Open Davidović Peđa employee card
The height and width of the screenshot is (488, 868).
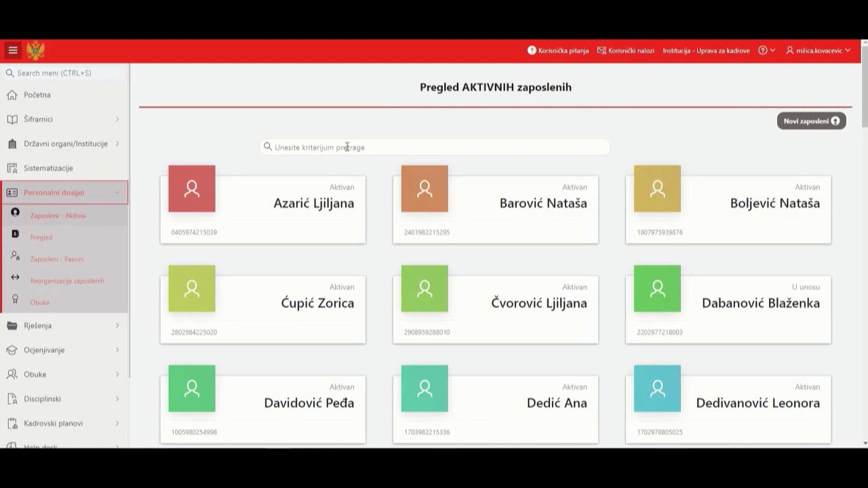click(x=263, y=409)
